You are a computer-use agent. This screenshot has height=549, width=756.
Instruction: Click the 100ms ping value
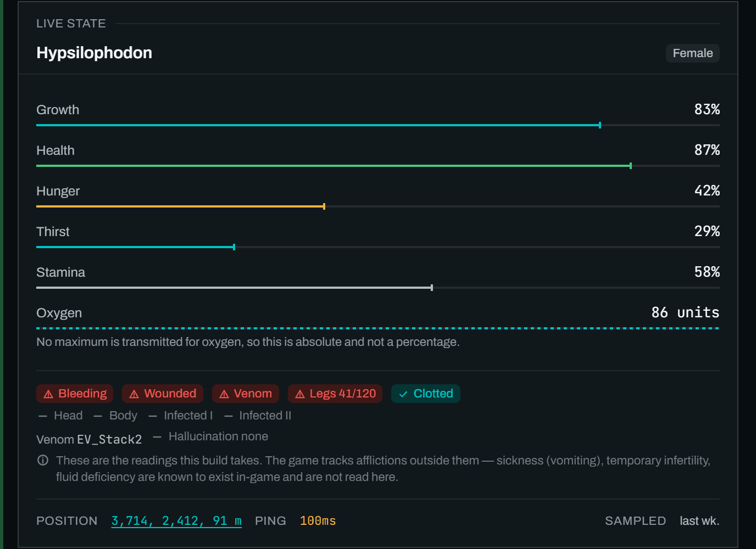pyautogui.click(x=318, y=521)
